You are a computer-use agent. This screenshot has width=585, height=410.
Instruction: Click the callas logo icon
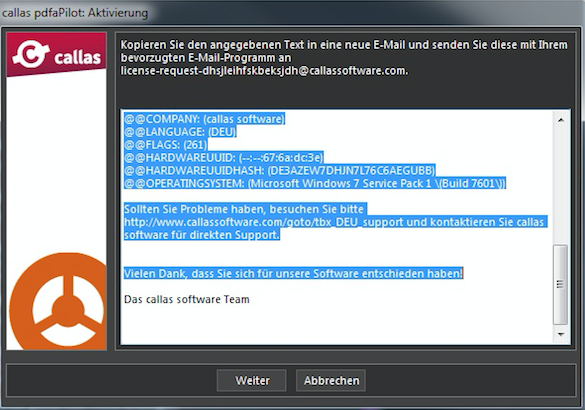(56, 55)
